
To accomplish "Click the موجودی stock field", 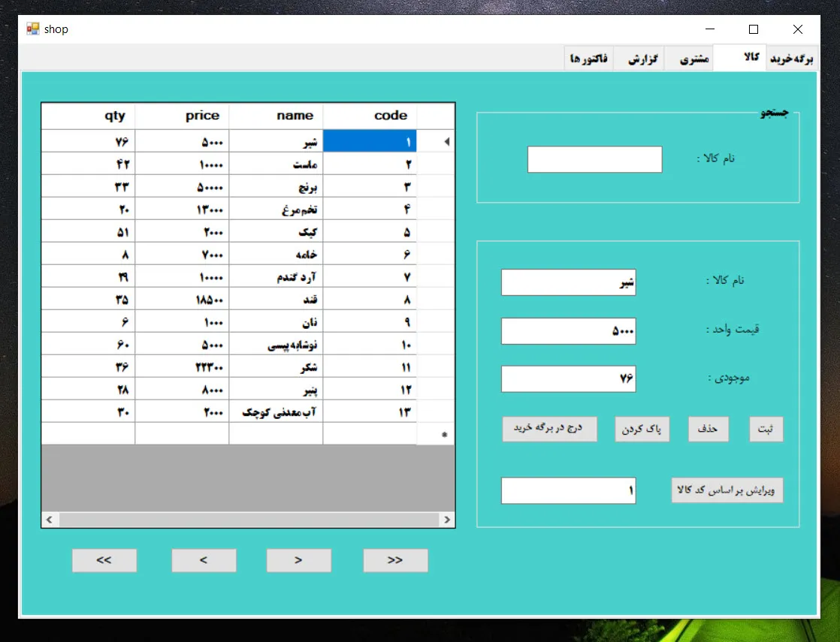I will click(568, 378).
